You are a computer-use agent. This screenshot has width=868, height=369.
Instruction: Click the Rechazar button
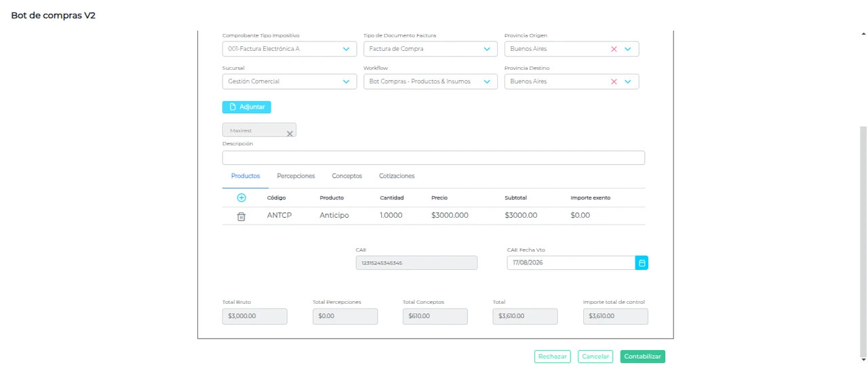point(553,356)
